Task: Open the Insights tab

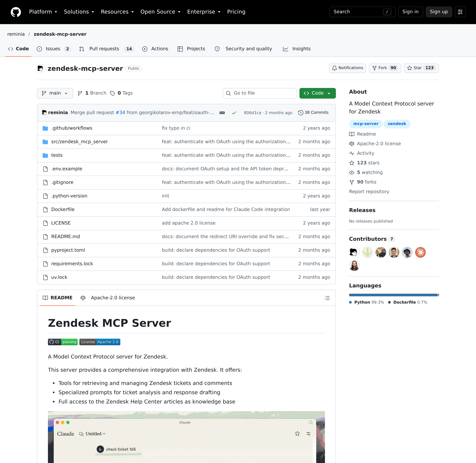Action: tap(297, 49)
